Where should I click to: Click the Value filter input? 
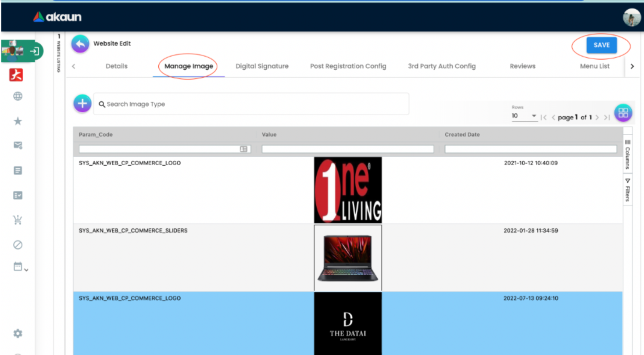[x=348, y=149]
